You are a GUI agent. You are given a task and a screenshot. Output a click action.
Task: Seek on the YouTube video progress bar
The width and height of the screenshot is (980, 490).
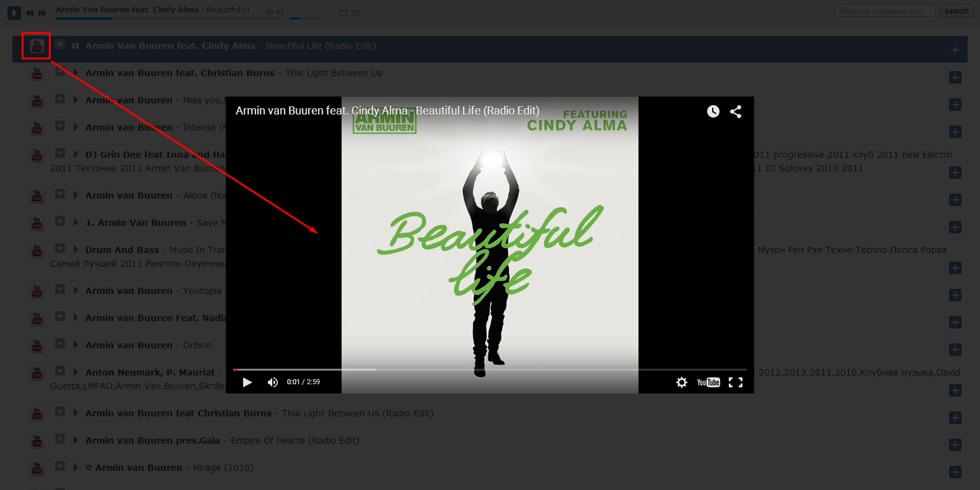click(x=490, y=369)
